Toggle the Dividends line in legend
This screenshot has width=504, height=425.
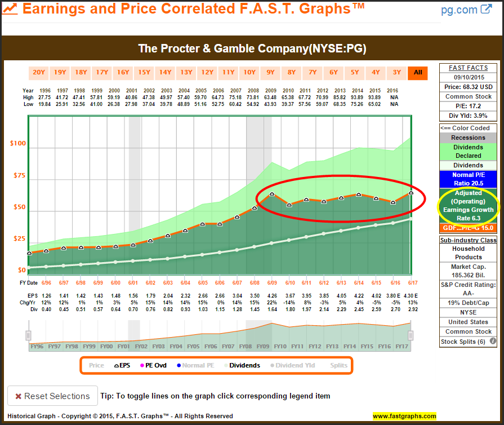[x=240, y=365]
